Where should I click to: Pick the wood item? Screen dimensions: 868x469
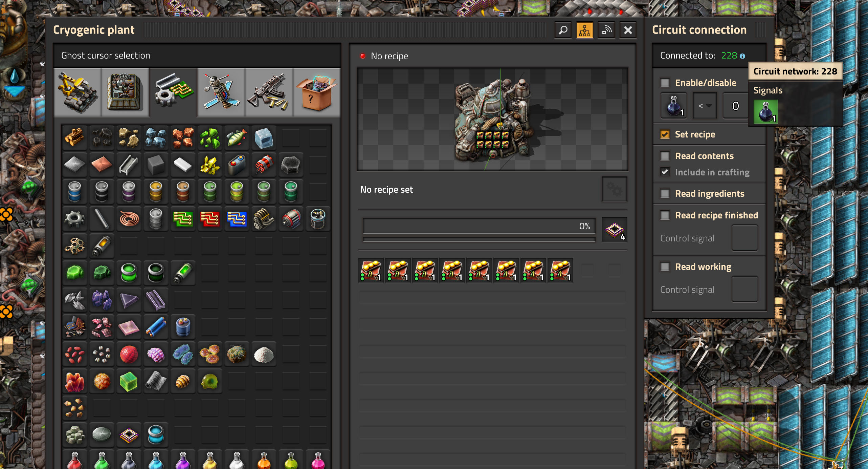[x=75, y=137]
